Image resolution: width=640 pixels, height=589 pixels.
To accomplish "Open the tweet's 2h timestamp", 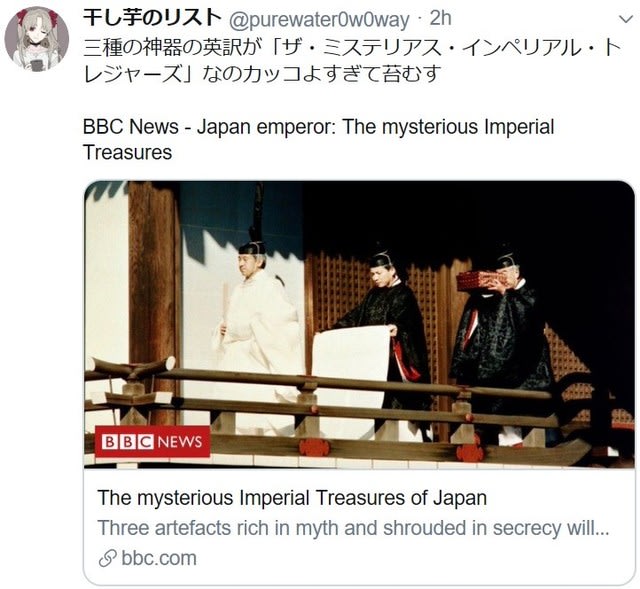I will [440, 18].
